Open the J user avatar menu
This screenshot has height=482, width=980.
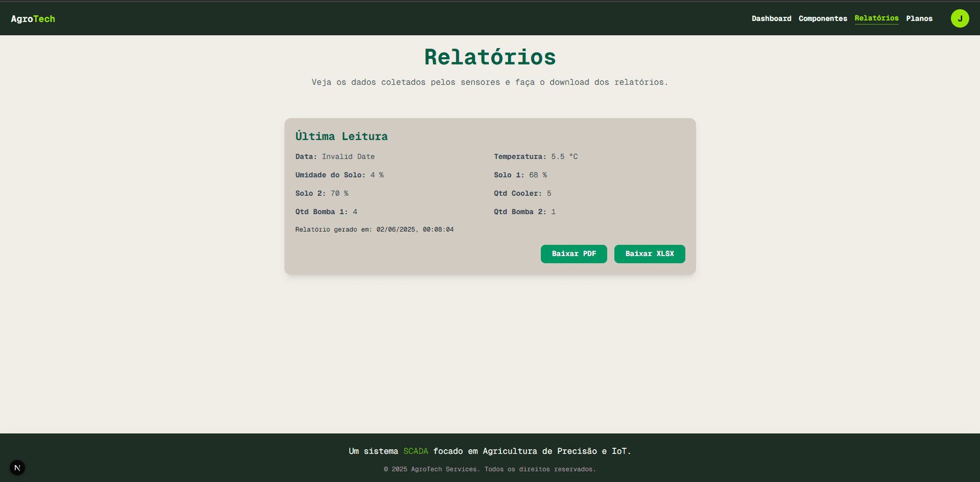[960, 18]
